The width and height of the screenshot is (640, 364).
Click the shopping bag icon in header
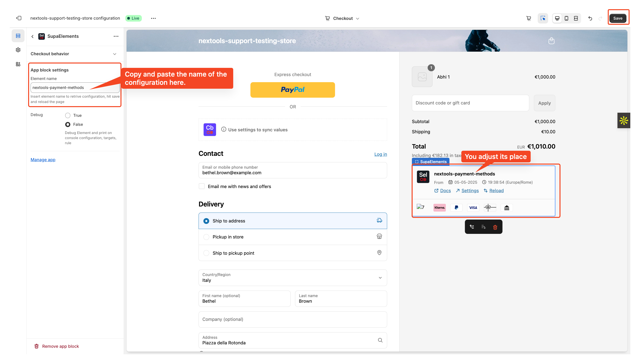click(x=551, y=41)
